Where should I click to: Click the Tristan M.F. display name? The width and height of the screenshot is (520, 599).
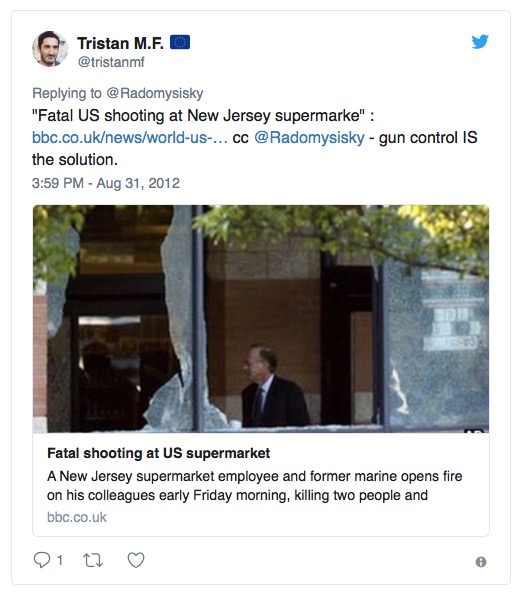click(x=120, y=43)
